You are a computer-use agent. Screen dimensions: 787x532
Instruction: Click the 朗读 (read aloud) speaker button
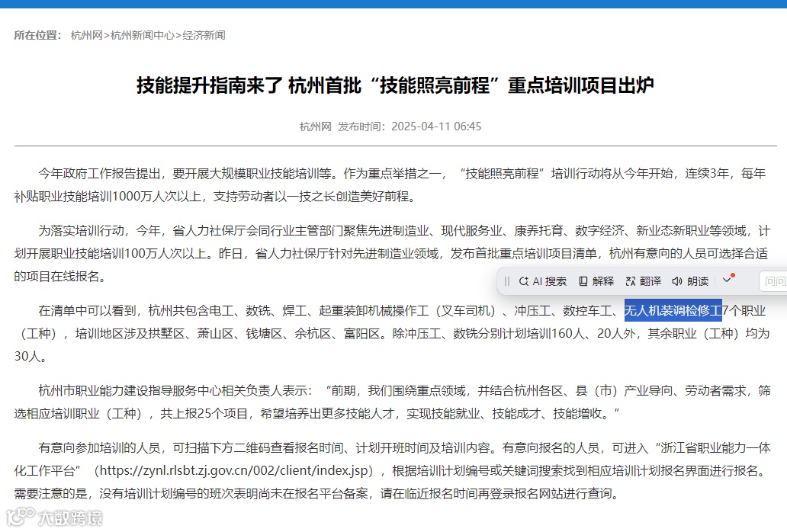pyautogui.click(x=691, y=281)
